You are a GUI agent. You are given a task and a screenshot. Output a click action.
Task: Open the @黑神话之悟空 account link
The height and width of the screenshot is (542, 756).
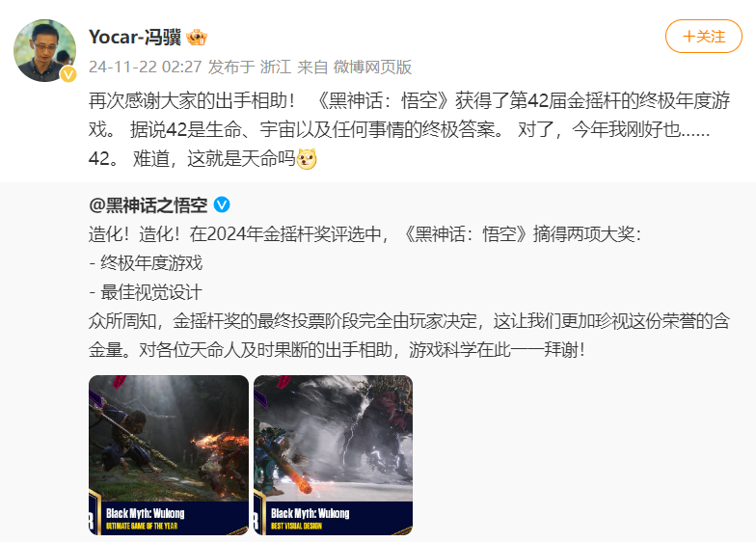click(x=148, y=204)
